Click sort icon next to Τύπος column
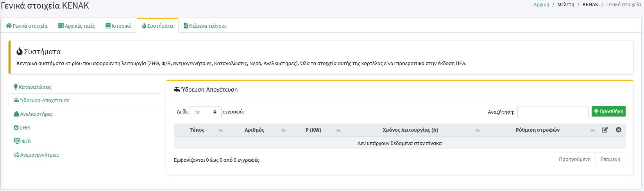 [x=221, y=131]
